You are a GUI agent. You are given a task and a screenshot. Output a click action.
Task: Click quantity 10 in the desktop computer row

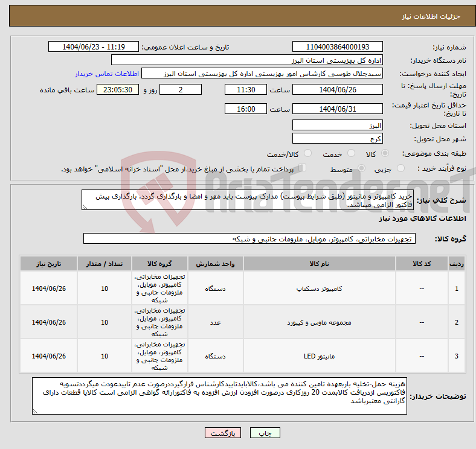click(105, 288)
